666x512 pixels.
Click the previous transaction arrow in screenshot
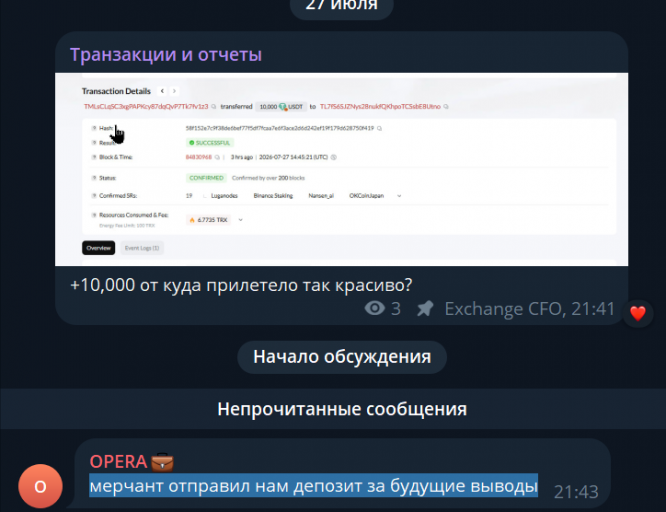(162, 91)
